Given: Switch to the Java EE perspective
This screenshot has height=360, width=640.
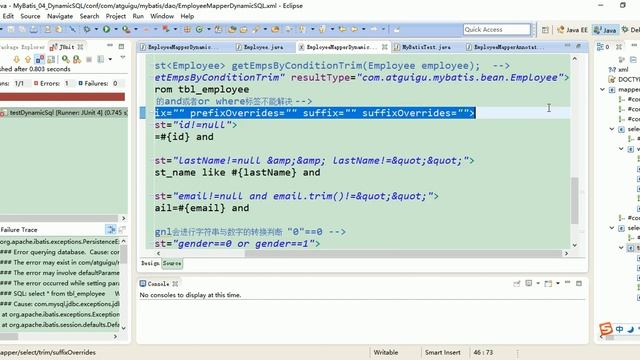Looking at the screenshot, I should [x=573, y=30].
